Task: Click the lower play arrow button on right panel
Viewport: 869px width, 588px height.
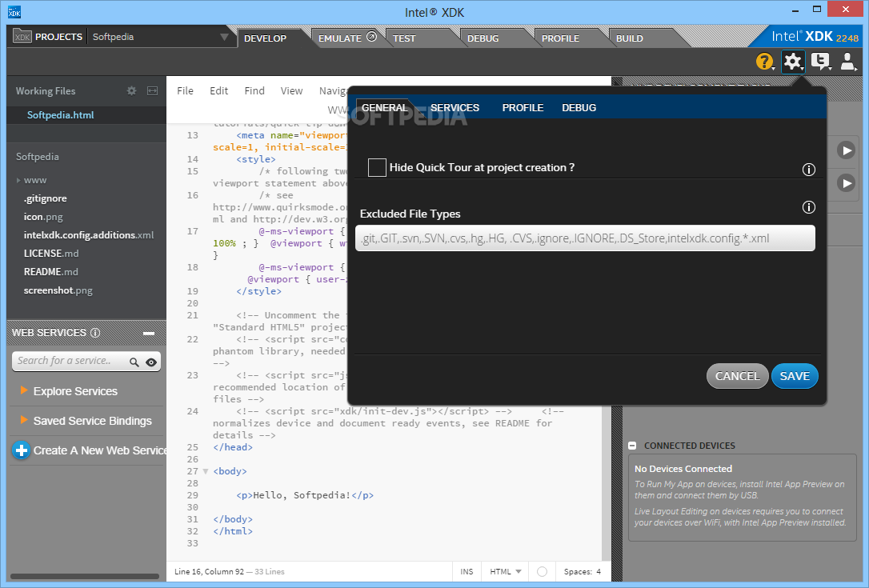Action: click(846, 183)
